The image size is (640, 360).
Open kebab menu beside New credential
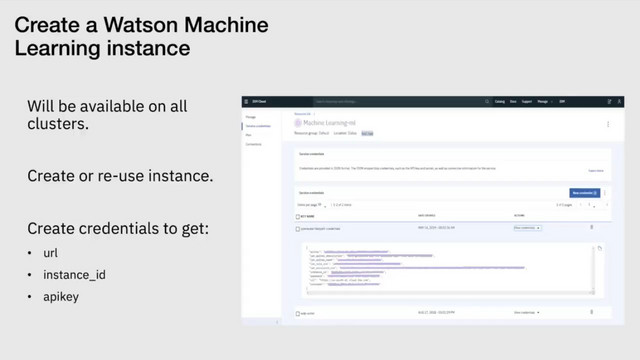605,193
